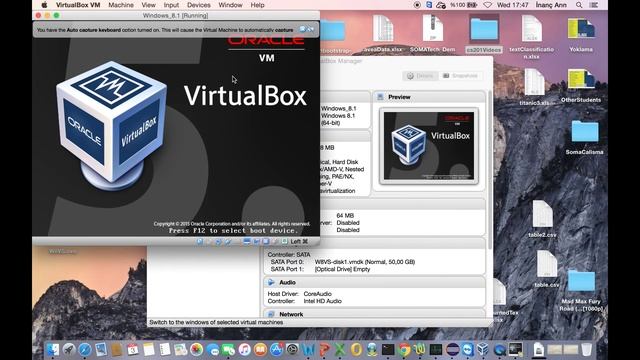Open Launchpad from the Dock
This screenshot has width=640, height=360.
click(69, 349)
